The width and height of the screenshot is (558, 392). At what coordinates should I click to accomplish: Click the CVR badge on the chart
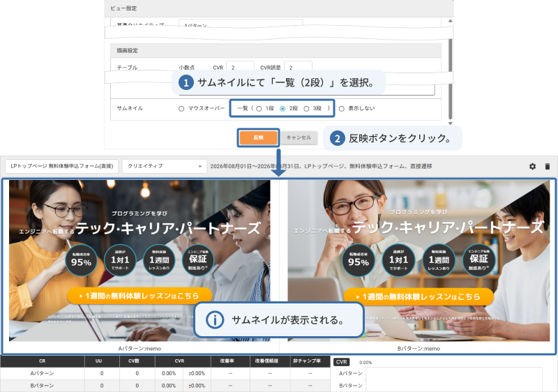342,362
